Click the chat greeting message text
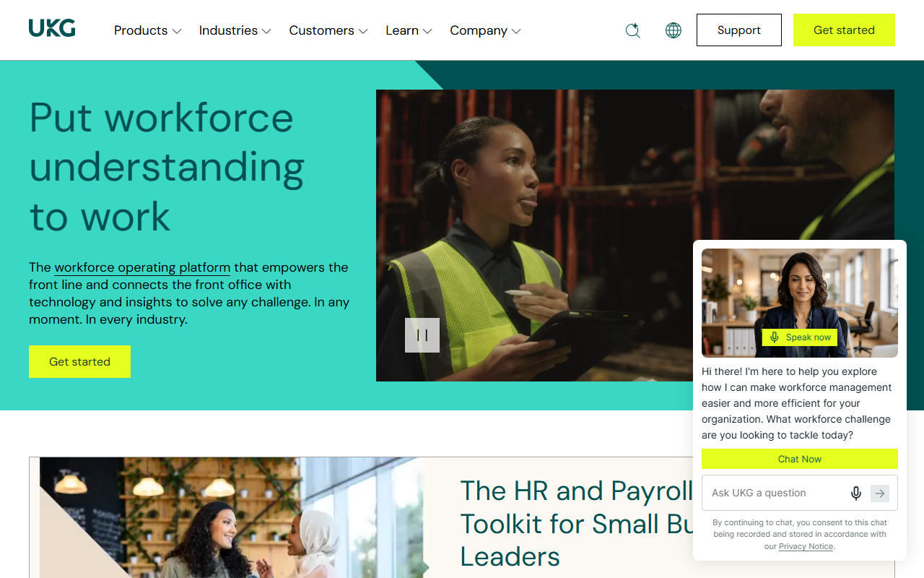 [x=797, y=403]
